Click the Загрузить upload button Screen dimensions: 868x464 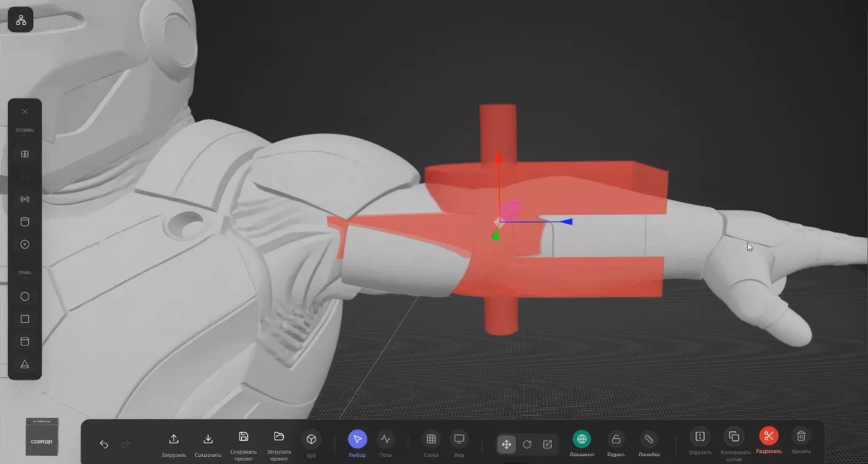click(174, 444)
